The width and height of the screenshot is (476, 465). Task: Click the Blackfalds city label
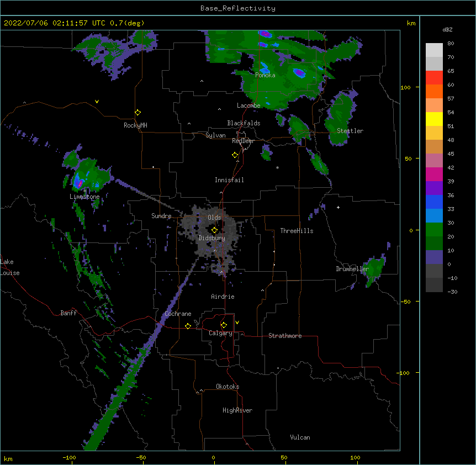244,123
